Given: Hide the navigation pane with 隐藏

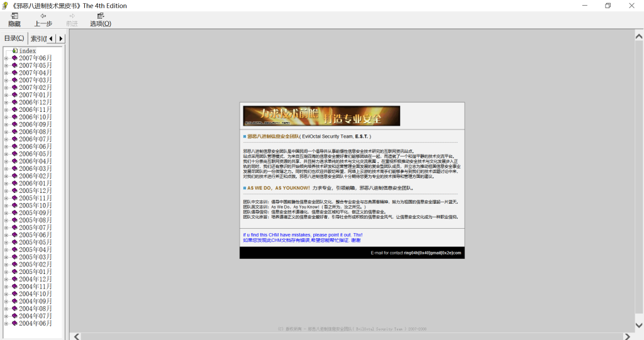Looking at the screenshot, I should tap(14, 19).
